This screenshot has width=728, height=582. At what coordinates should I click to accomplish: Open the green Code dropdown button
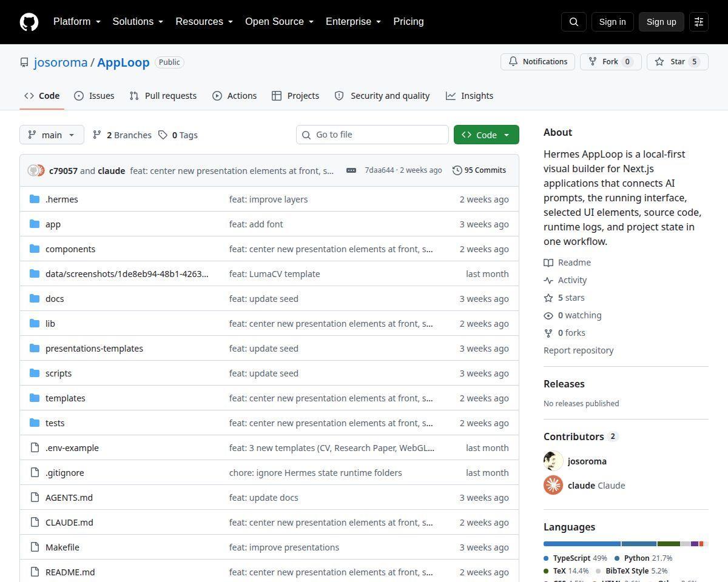pos(487,135)
